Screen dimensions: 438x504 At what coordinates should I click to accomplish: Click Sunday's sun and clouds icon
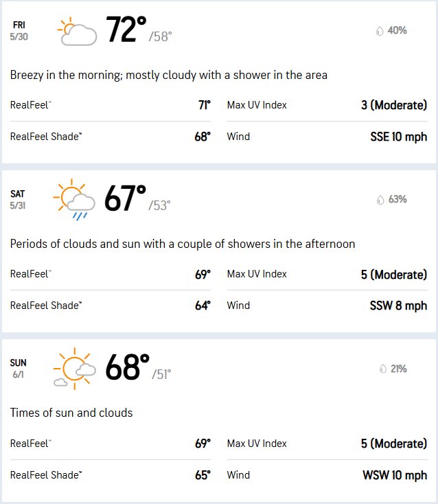click(x=75, y=368)
